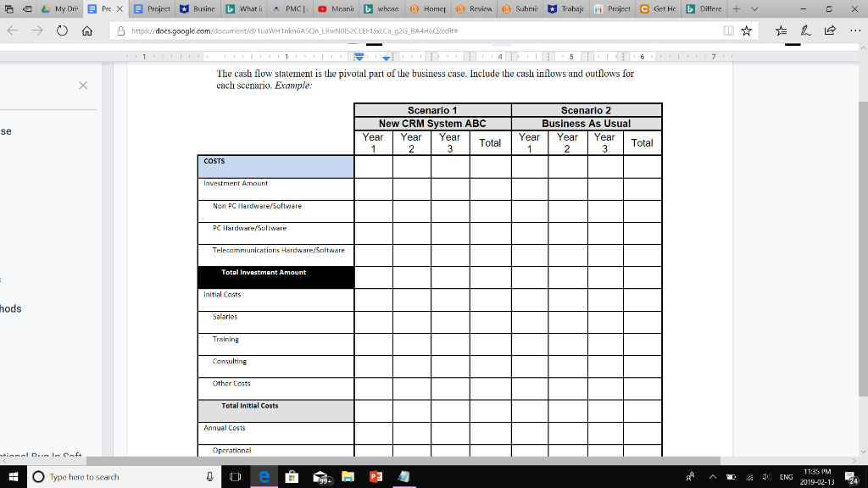This screenshot has height=488, width=868.
Task: Switch to the Review tab
Action: tap(473, 8)
